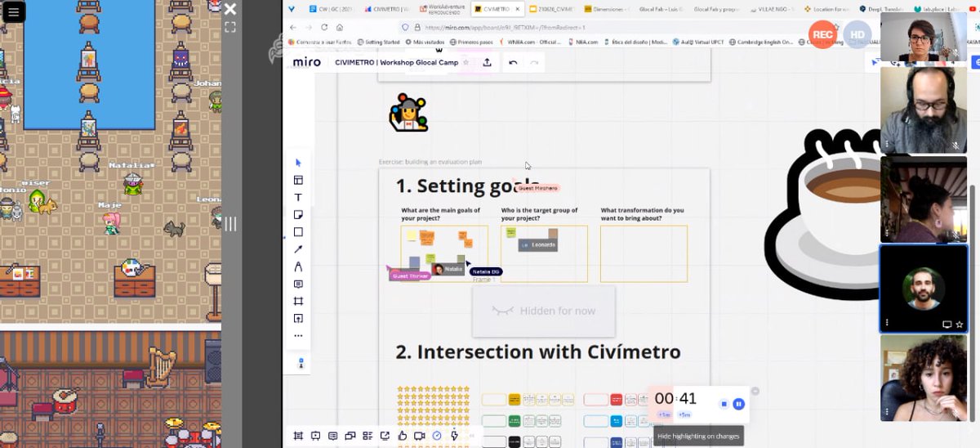
Task: Go to browser home page
Action: [341, 27]
